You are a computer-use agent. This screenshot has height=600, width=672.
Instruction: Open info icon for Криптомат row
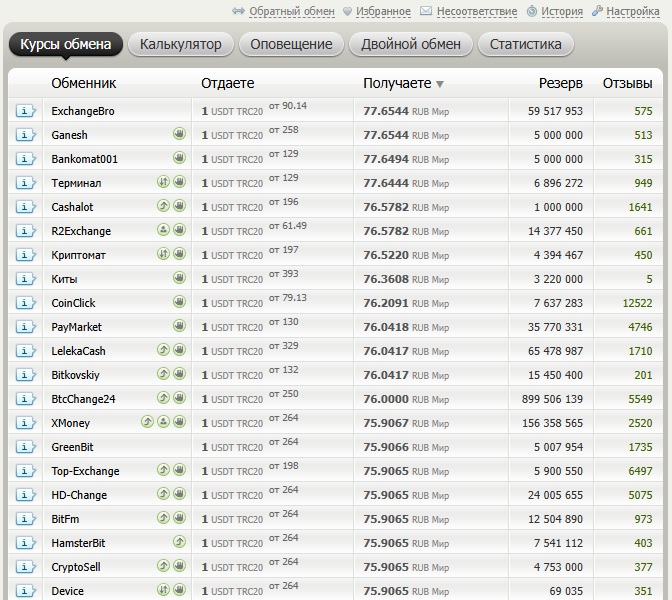coord(25,255)
